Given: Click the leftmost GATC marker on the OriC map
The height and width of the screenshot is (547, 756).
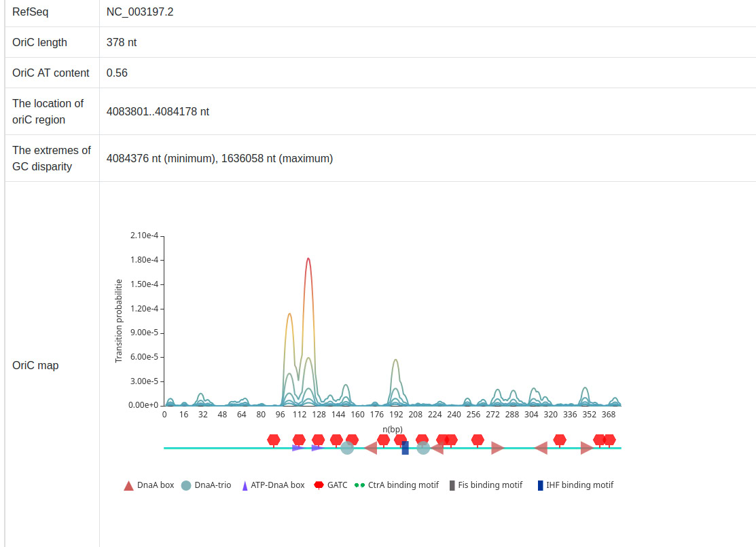Looking at the screenshot, I should [274, 440].
